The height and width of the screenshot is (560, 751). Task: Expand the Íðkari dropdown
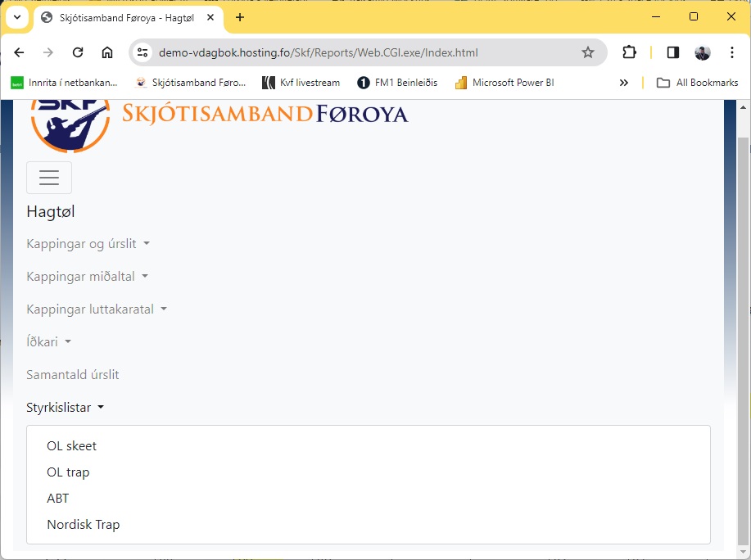point(48,342)
